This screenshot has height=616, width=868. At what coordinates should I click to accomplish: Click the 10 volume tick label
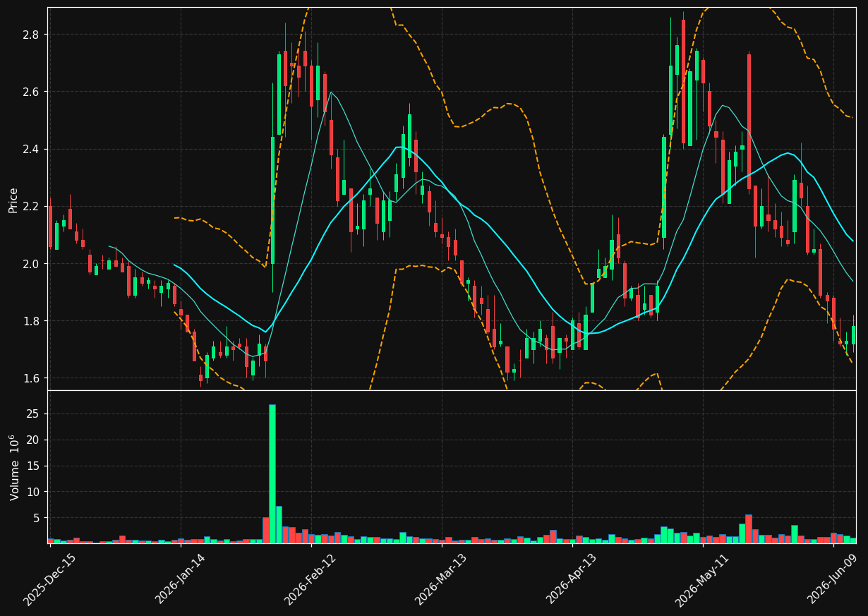[x=35, y=492]
